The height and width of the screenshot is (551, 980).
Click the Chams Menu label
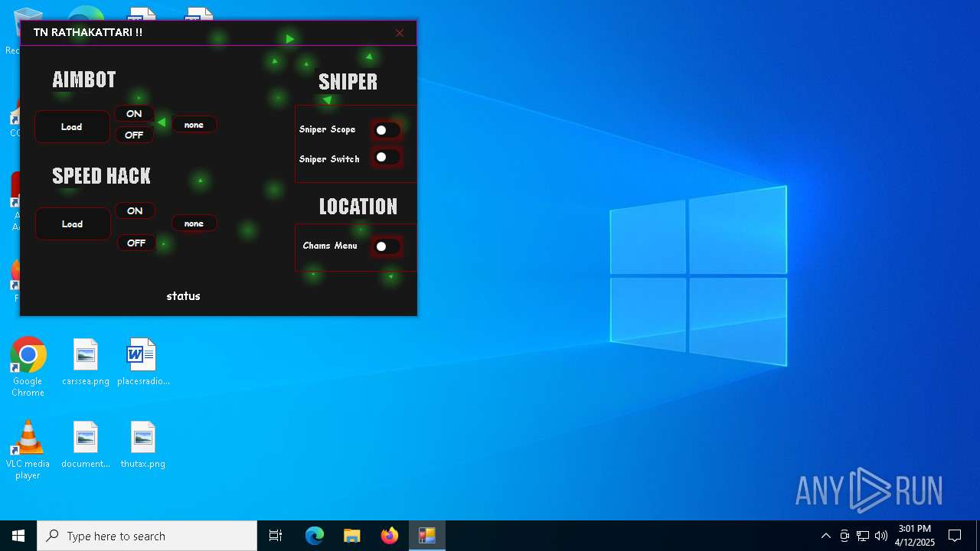(330, 246)
